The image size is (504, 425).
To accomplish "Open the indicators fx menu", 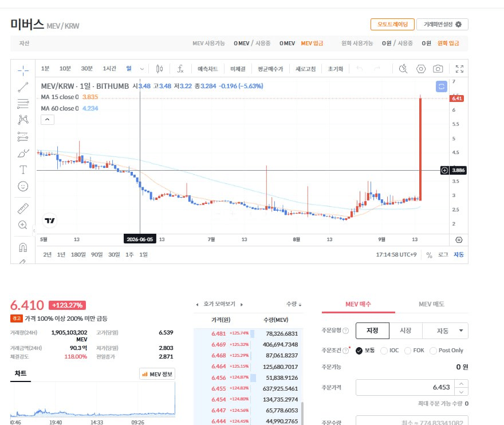I will point(180,69).
